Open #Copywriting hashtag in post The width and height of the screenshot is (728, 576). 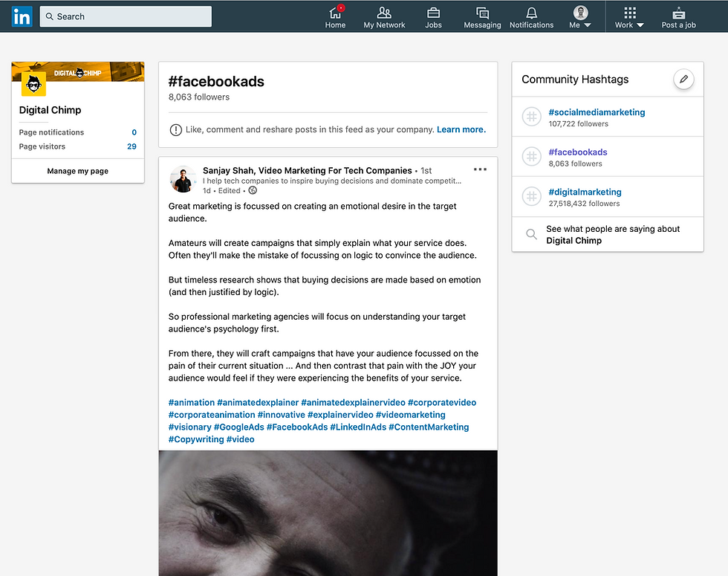(x=196, y=439)
